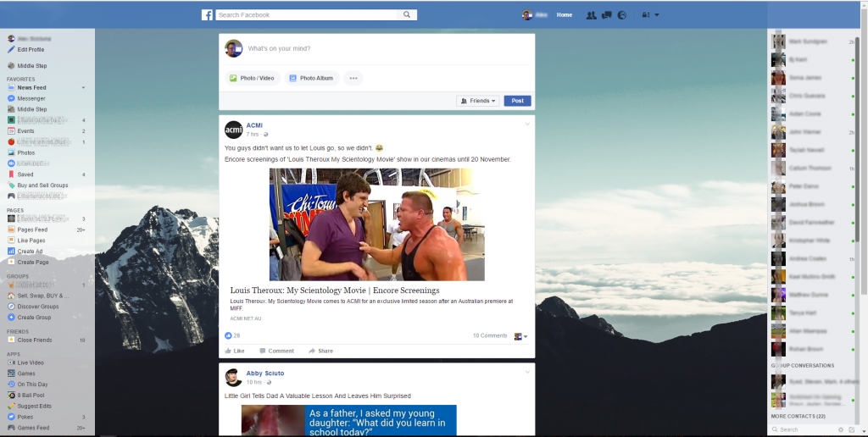
Task: Comment on the ACMI post
Action: [277, 351]
